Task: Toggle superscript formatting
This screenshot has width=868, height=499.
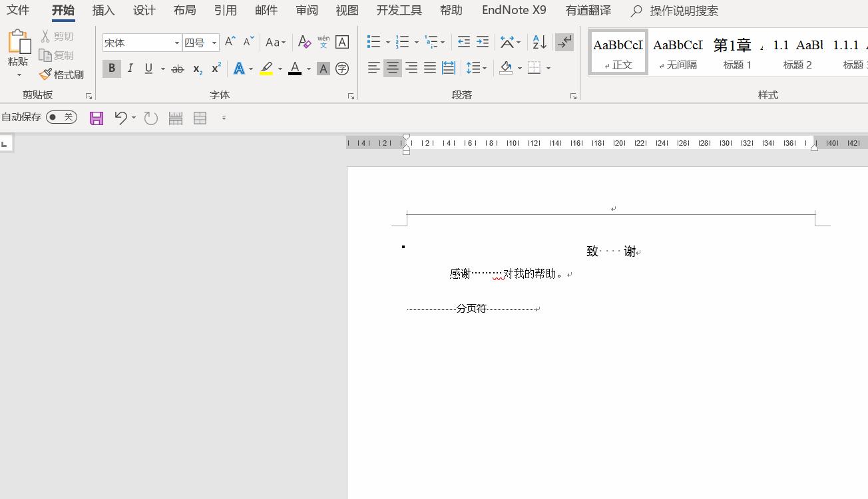Action: (214, 68)
